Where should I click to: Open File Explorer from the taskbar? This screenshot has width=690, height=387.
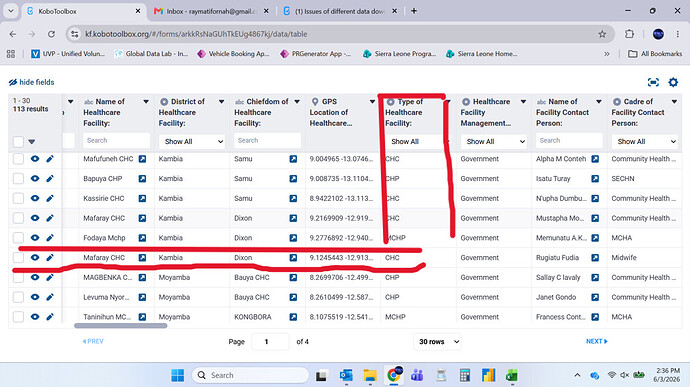(370, 375)
